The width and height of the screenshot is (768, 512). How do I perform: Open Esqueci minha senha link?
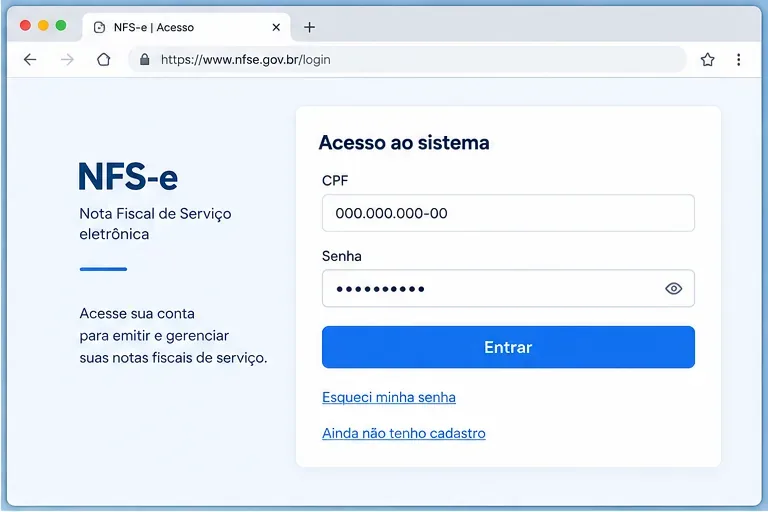point(389,397)
